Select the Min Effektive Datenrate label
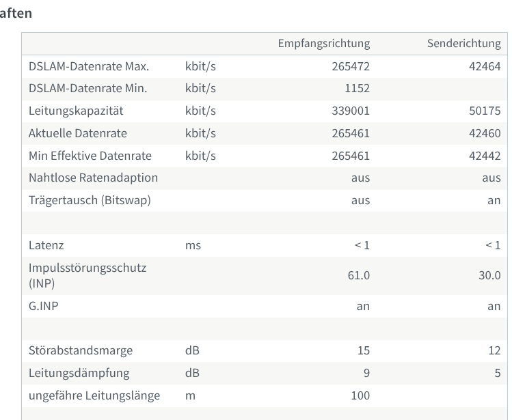This screenshot has height=420, width=512. pos(90,156)
